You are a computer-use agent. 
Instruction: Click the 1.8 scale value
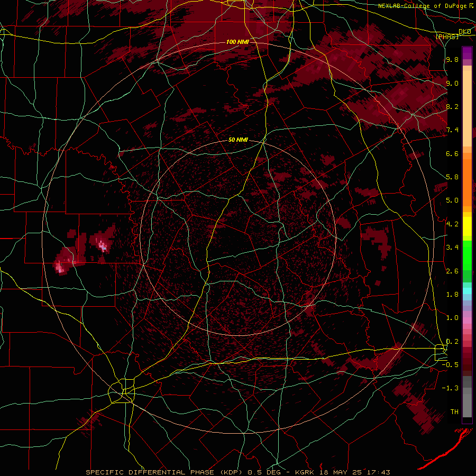452,295
